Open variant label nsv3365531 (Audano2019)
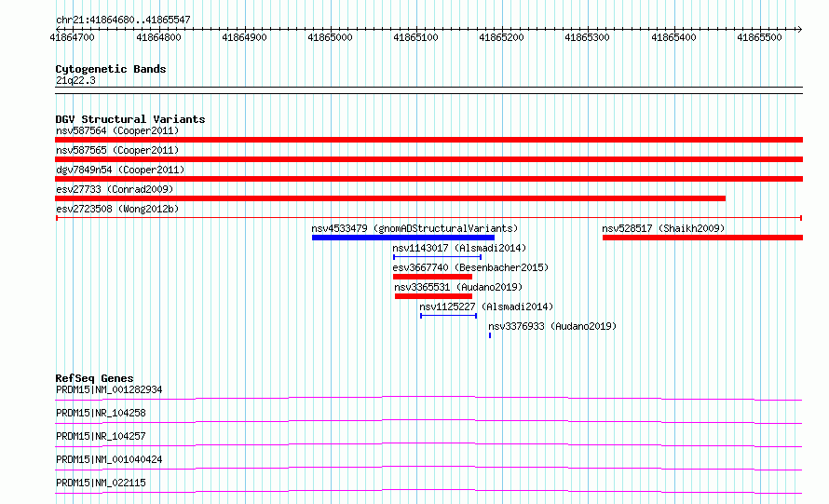 [458, 287]
